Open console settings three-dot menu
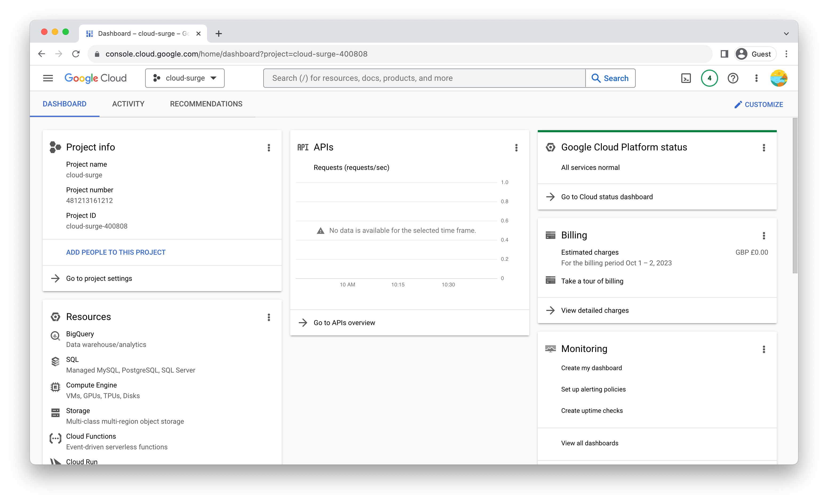This screenshot has width=828, height=504. pos(757,78)
